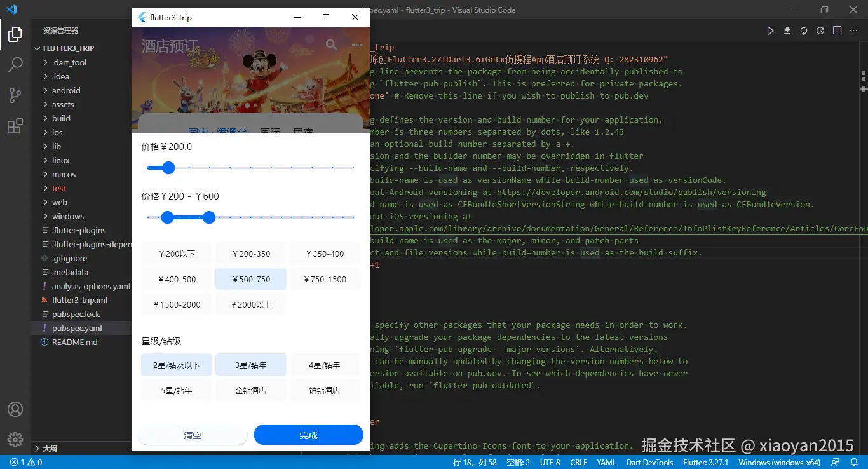This screenshot has height=469, width=868.
Task: Click the split editor icon
Action: (837, 31)
